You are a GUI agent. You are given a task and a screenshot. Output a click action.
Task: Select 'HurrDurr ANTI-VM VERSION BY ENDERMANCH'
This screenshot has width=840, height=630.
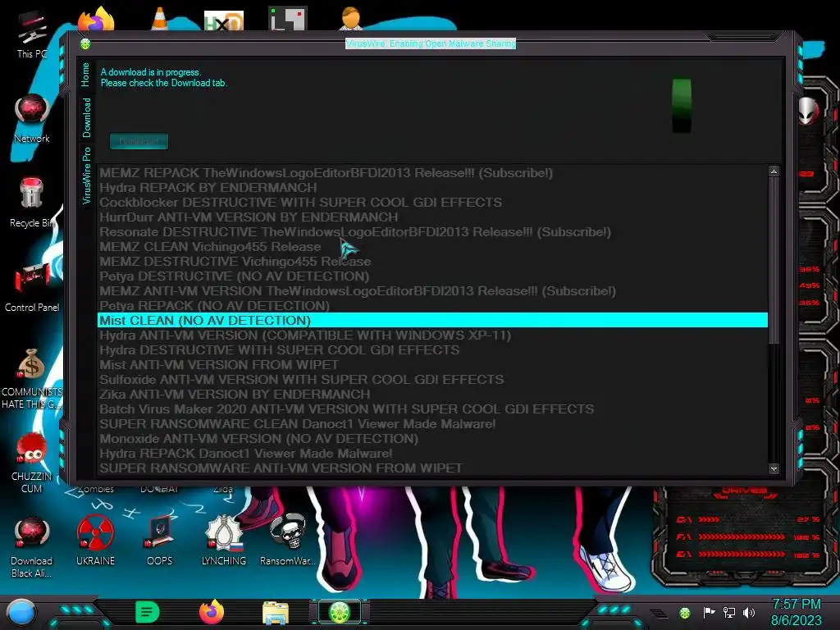pyautogui.click(x=433, y=217)
